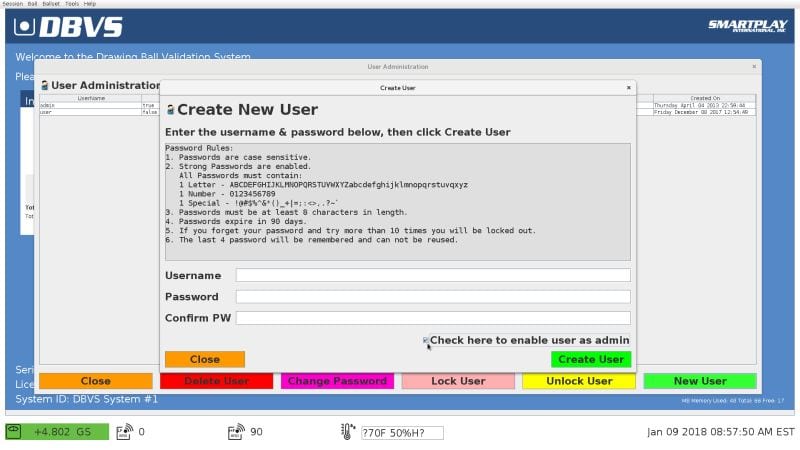Click the Thursday April 04 2013 date cell
The height and width of the screenshot is (450, 800).
click(704, 105)
